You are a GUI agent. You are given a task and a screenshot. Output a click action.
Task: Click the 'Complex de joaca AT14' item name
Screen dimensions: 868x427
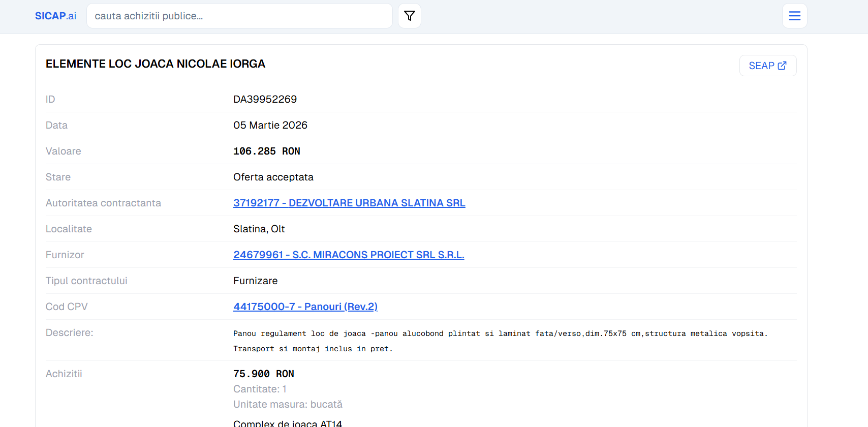coord(288,423)
